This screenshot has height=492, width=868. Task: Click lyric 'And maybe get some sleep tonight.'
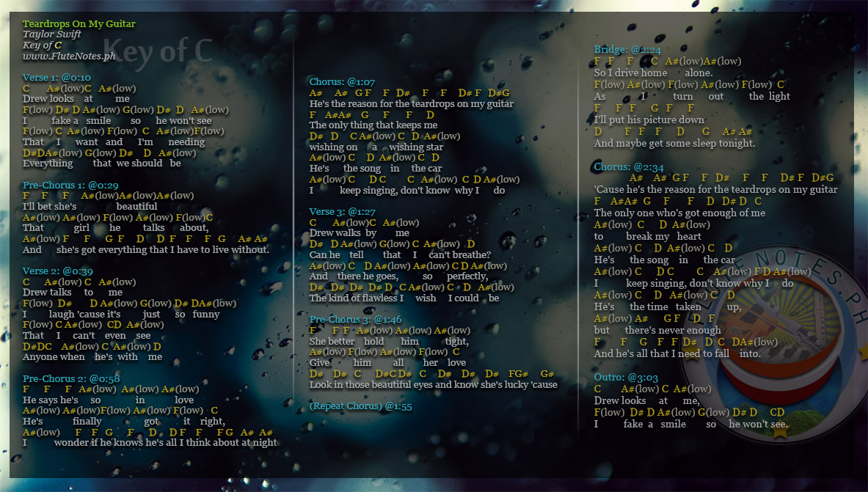(x=674, y=143)
